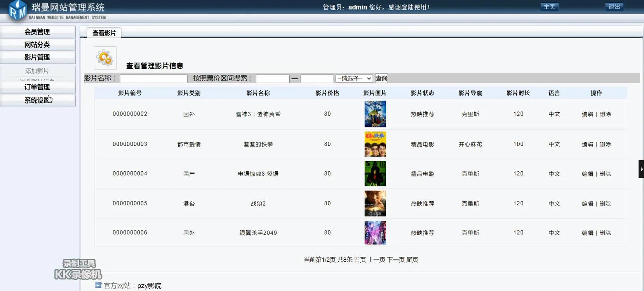The height and width of the screenshot is (291, 644).
Task: Click the 语言 column header
Action: pyautogui.click(x=554, y=93)
